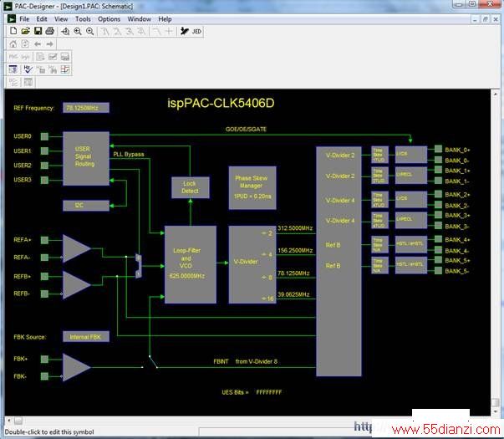Image resolution: width=504 pixels, height=439 pixels.
Task: Select the Phase Skew Manager block
Action: (x=252, y=188)
